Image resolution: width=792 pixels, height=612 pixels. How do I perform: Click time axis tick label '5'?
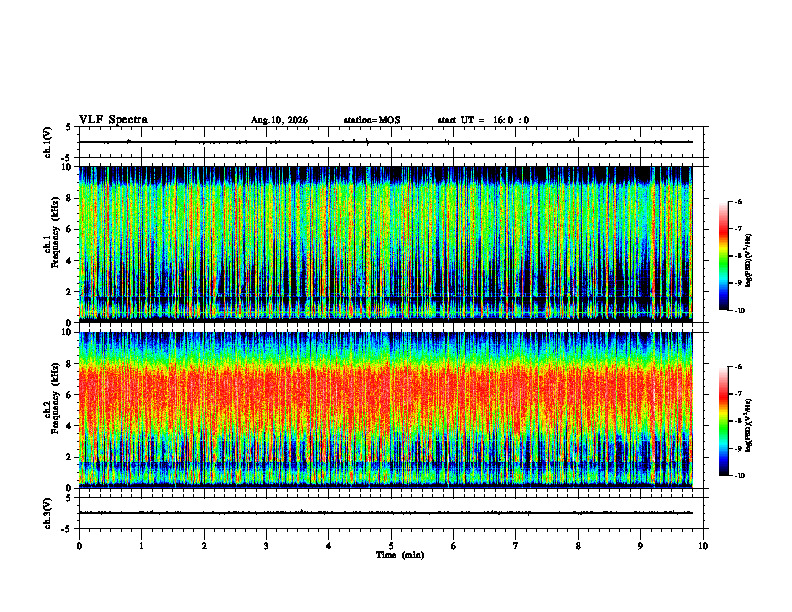(x=391, y=546)
